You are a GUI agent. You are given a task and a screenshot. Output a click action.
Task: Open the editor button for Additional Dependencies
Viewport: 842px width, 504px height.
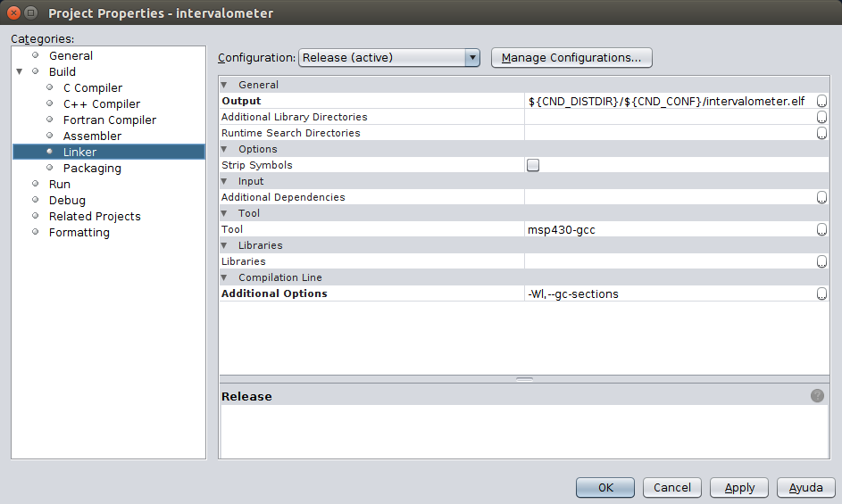[x=821, y=198]
